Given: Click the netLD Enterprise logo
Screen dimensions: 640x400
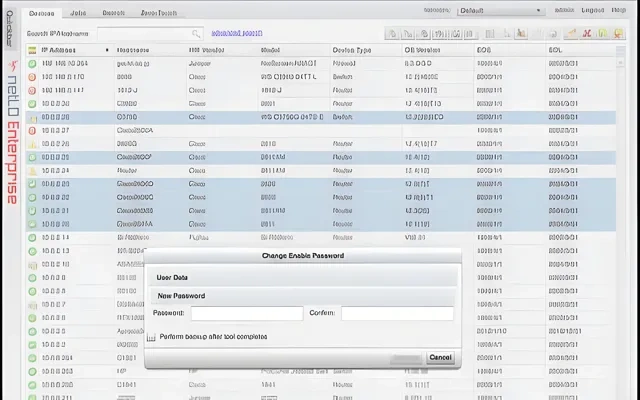Looking at the screenshot, I should tap(13, 131).
